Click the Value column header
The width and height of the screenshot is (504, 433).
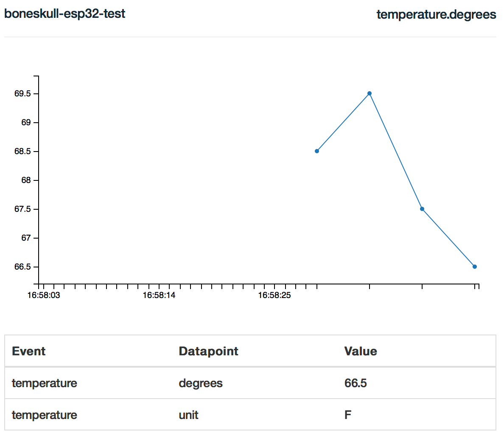361,351
